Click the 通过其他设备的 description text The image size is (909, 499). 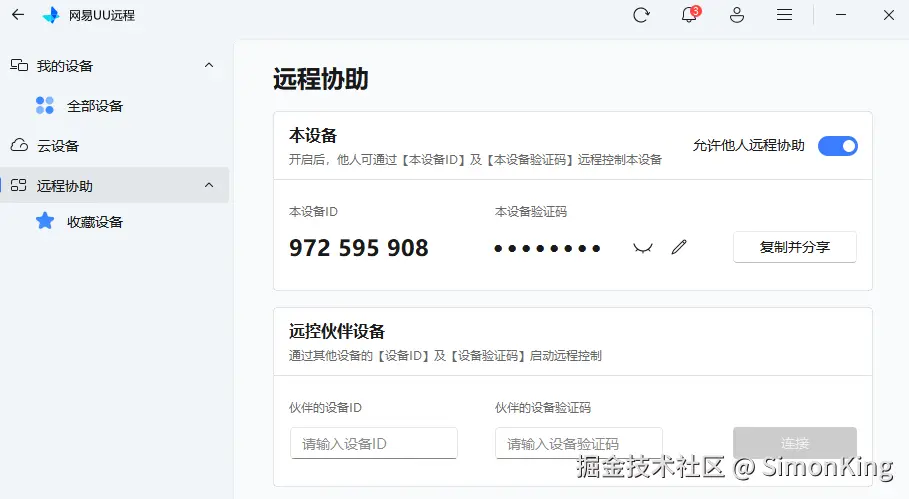point(445,355)
